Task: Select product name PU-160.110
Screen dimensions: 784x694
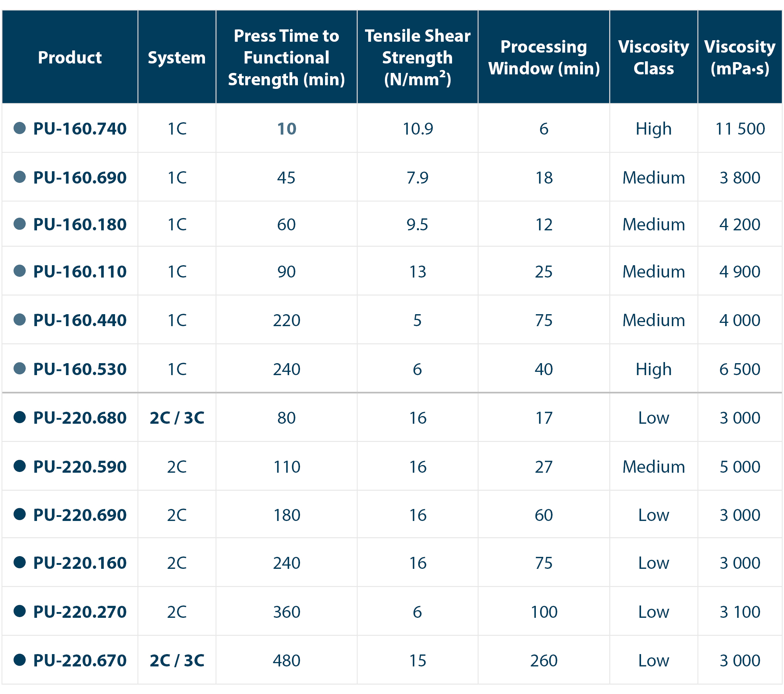Action: click(80, 272)
